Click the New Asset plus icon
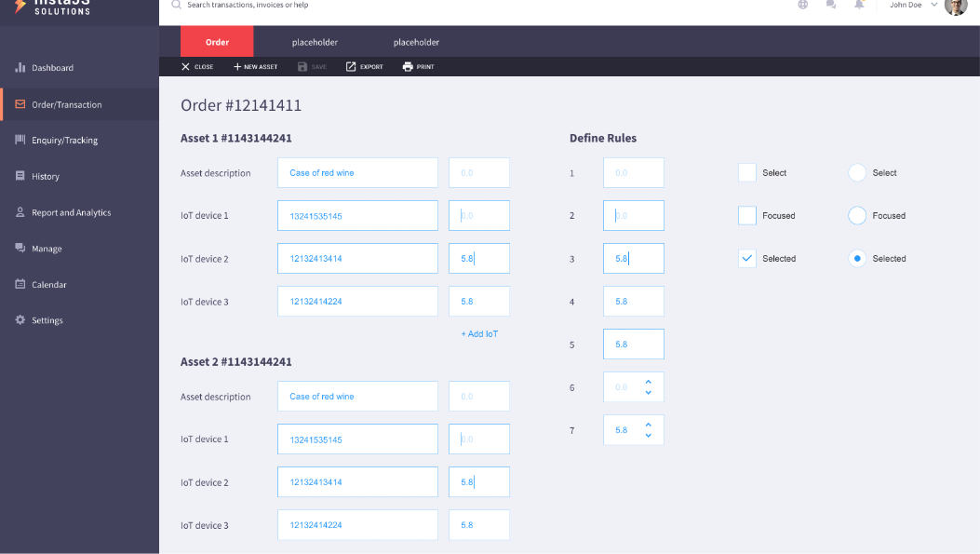980x554 pixels. coord(237,67)
